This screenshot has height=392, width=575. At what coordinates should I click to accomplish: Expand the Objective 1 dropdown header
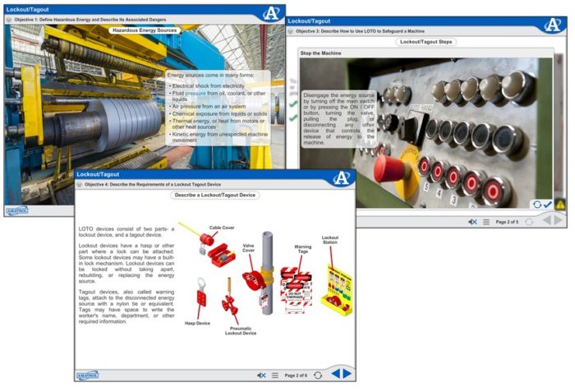pos(8,18)
